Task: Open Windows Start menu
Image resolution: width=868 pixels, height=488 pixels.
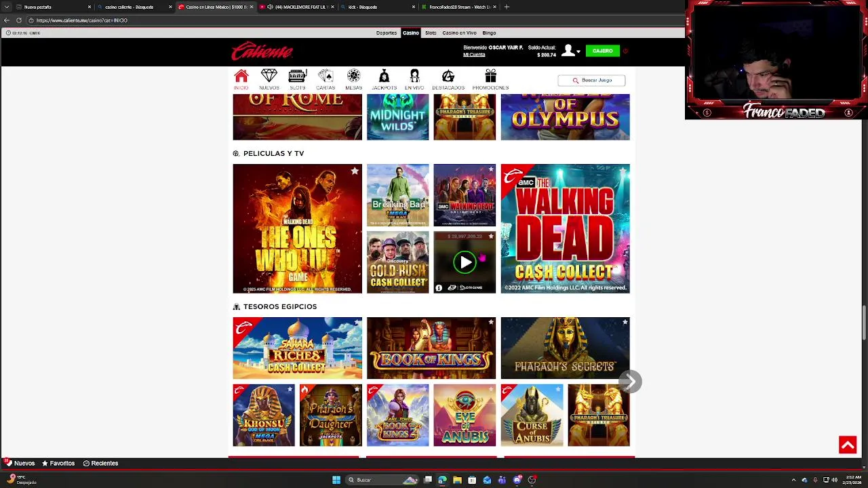Action: (336, 480)
